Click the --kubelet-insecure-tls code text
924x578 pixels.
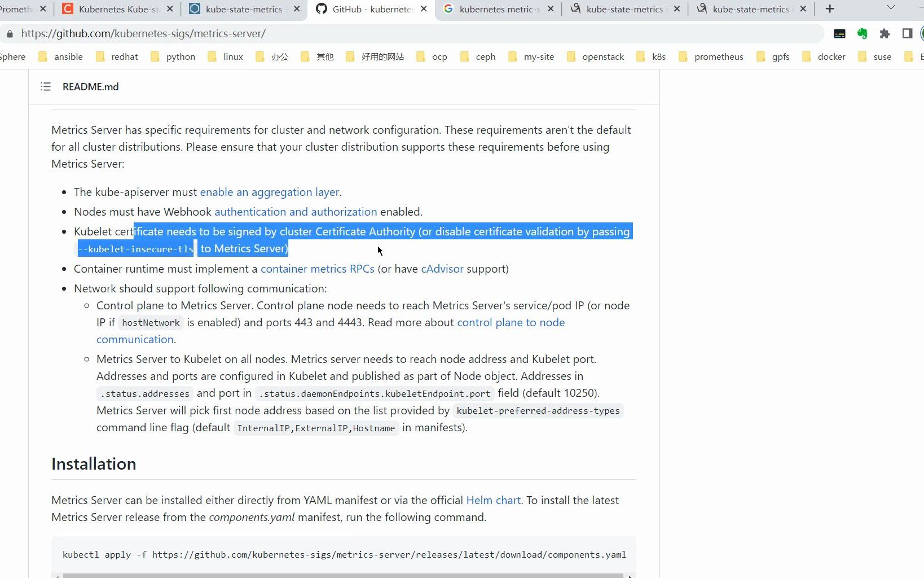(136, 249)
